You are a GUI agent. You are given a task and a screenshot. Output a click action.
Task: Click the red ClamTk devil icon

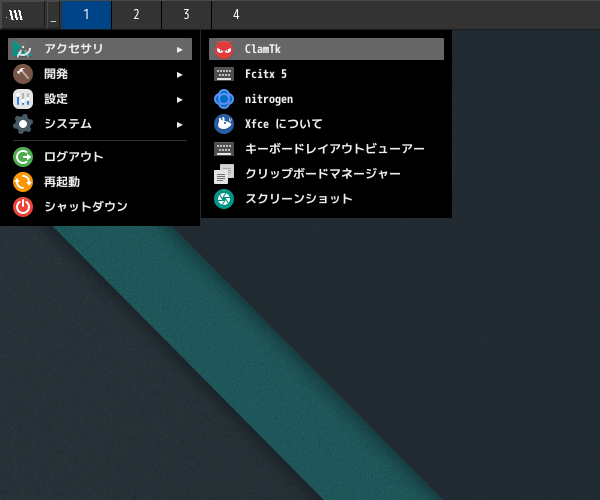tap(224, 49)
